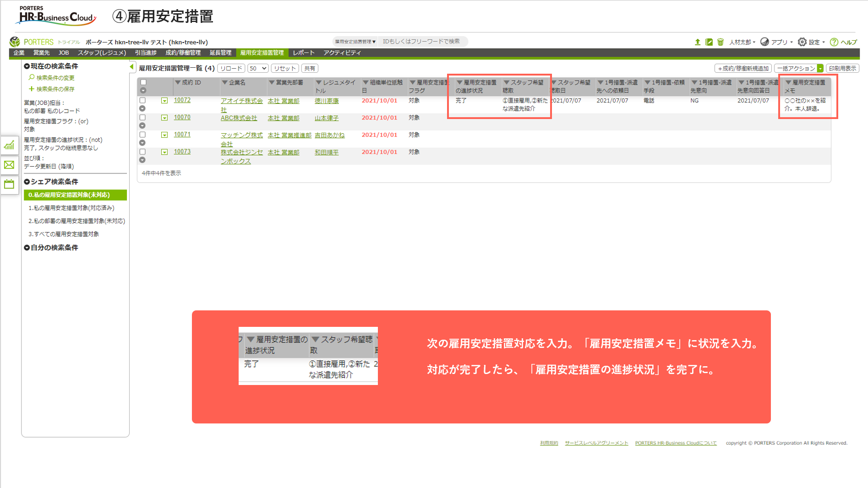Expand the green dropdown for row 10071
This screenshot has width=868, height=488.
point(164,135)
